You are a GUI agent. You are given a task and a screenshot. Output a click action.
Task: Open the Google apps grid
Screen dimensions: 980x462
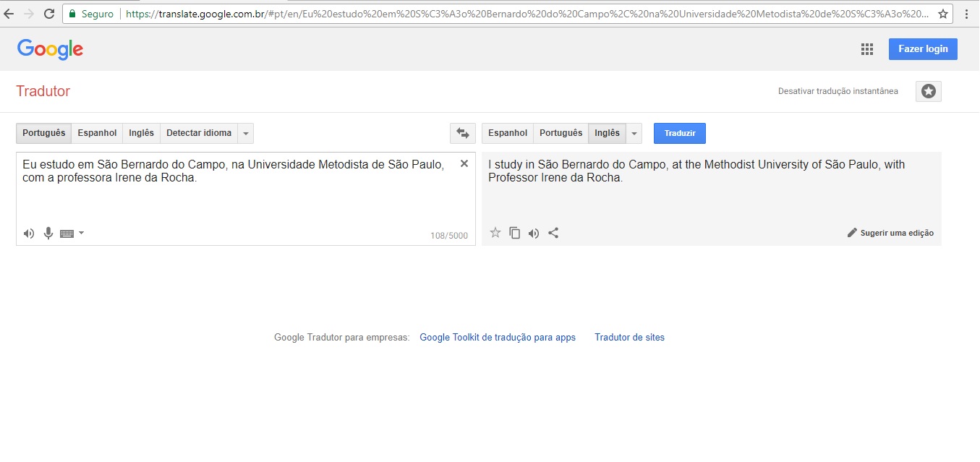866,48
